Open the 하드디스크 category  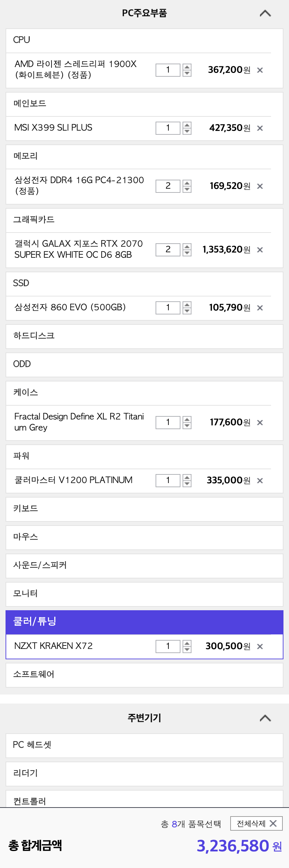(144, 336)
